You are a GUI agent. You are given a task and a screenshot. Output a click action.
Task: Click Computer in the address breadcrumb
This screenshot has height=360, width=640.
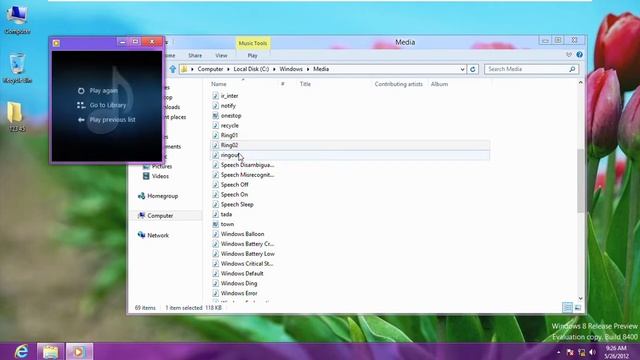tap(210, 69)
